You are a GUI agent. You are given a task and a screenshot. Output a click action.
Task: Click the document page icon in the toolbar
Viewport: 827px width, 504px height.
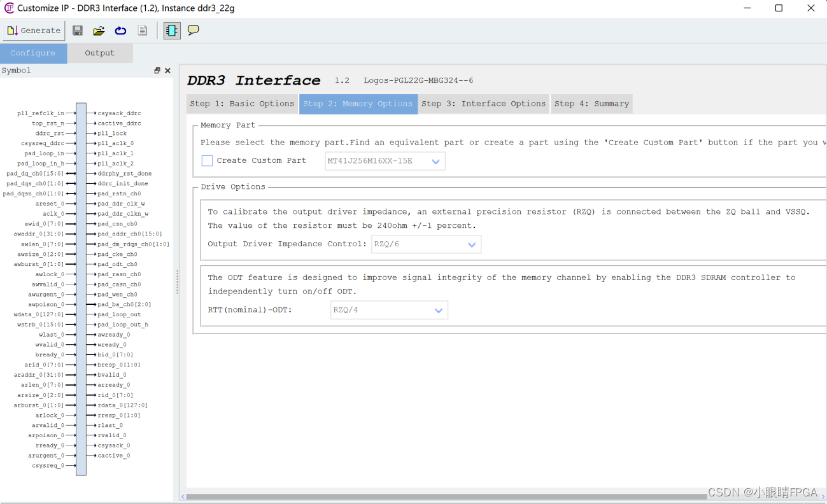tap(143, 31)
